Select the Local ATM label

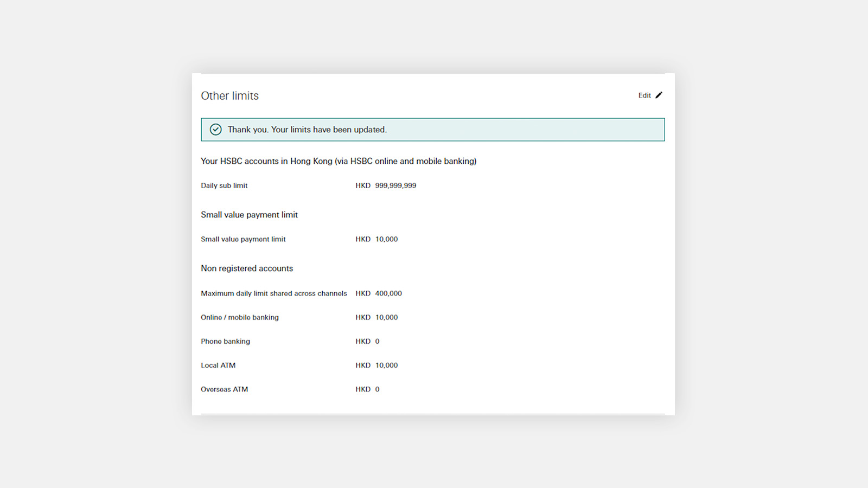[218, 365]
